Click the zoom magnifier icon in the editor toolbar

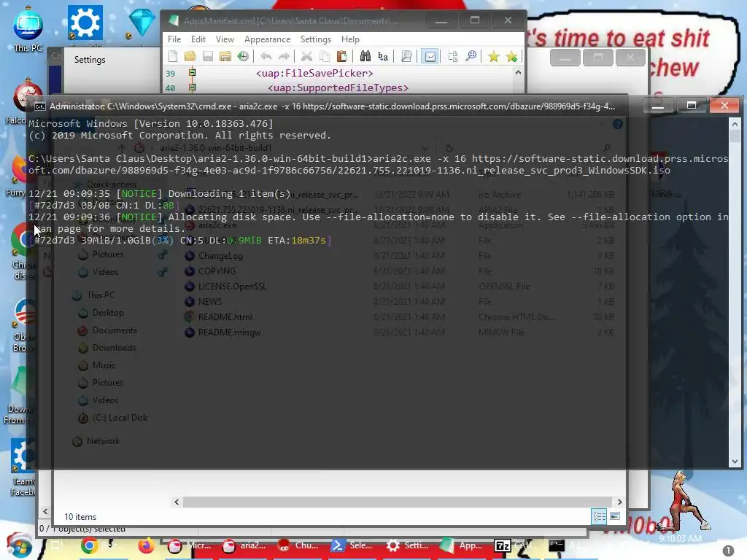471,57
